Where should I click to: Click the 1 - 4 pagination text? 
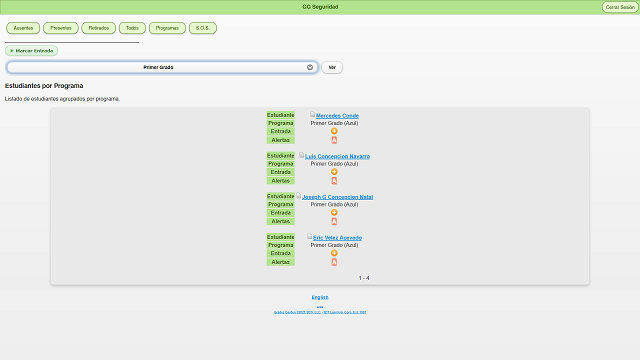tap(364, 278)
